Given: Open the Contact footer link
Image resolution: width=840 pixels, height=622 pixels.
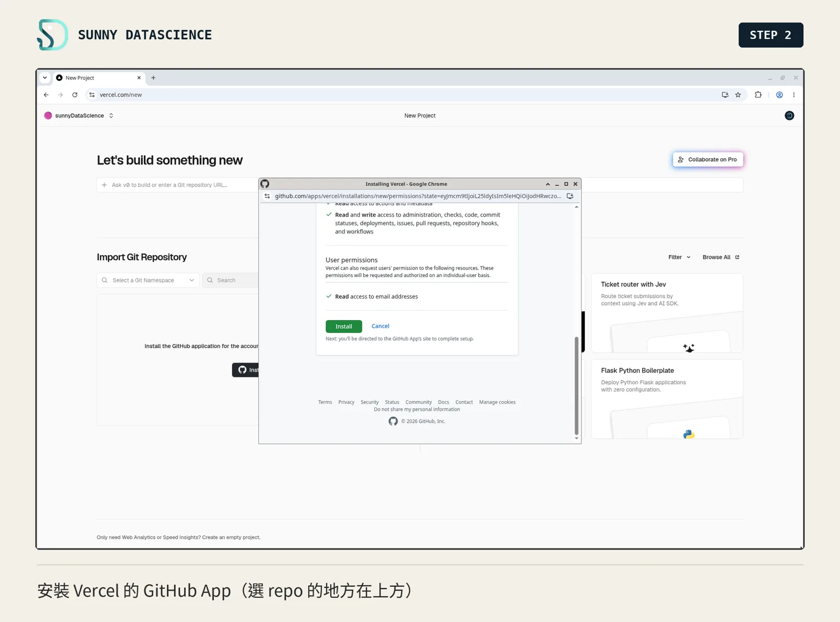Looking at the screenshot, I should pos(464,402).
